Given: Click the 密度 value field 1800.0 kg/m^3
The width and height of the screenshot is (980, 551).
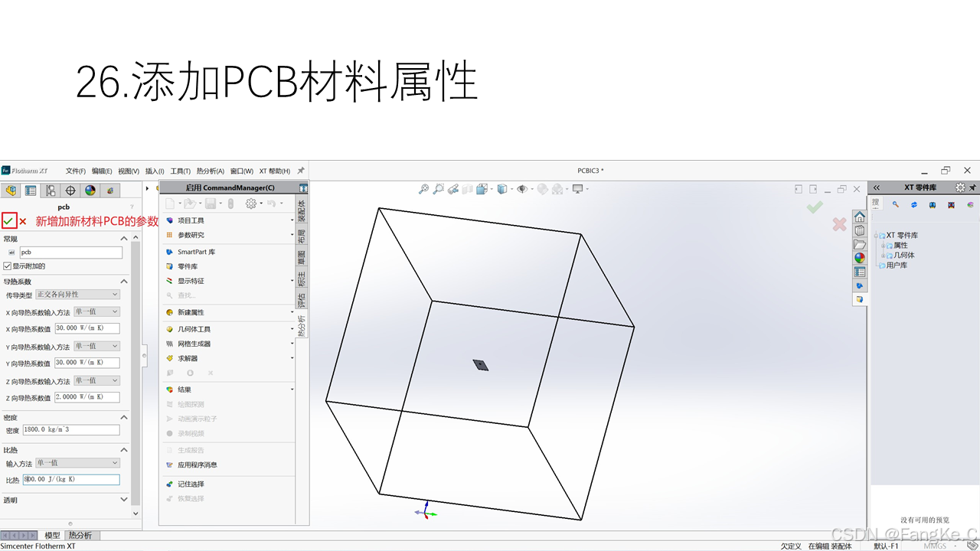Looking at the screenshot, I should coord(71,430).
